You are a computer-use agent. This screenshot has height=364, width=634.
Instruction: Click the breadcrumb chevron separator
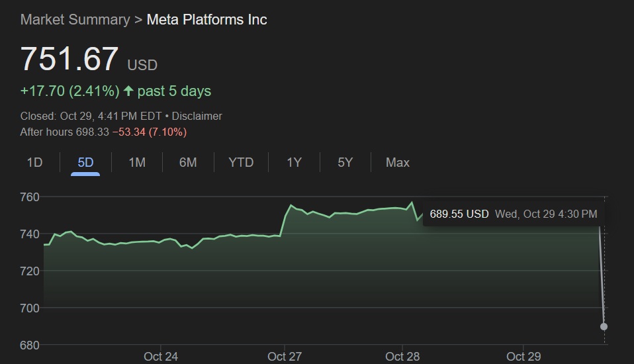[138, 19]
